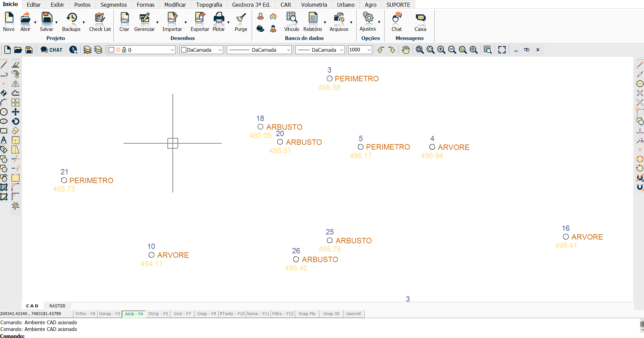Select the Pan hand tool
The height and width of the screenshot is (338, 644).
[406, 50]
